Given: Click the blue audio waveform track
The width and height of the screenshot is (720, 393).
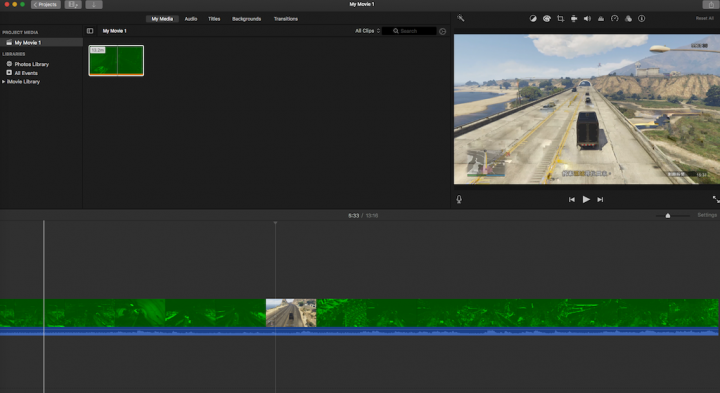Looking at the screenshot, I should [x=359, y=331].
